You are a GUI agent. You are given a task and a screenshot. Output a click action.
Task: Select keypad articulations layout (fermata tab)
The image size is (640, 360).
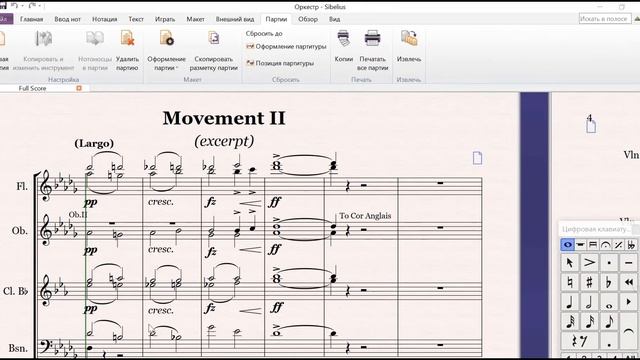pos(606,245)
